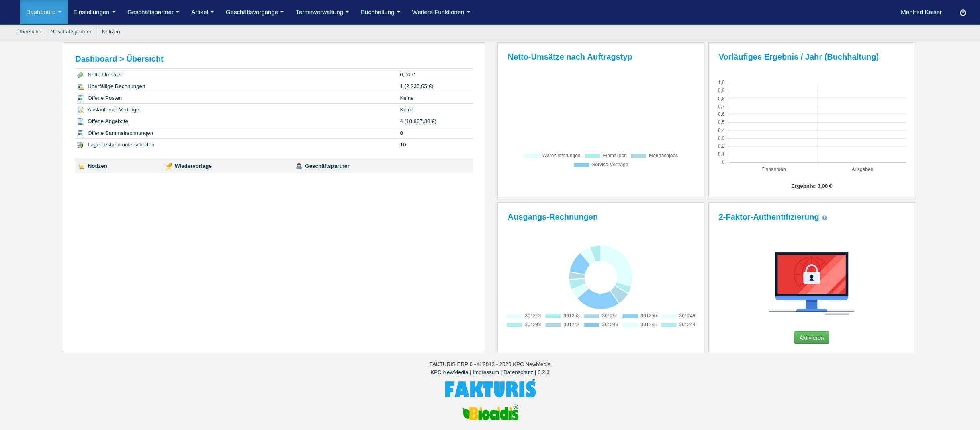Viewport: 980px width, 430px height.
Task: Expand the Einstellungen dropdown menu
Action: pyautogui.click(x=94, y=12)
